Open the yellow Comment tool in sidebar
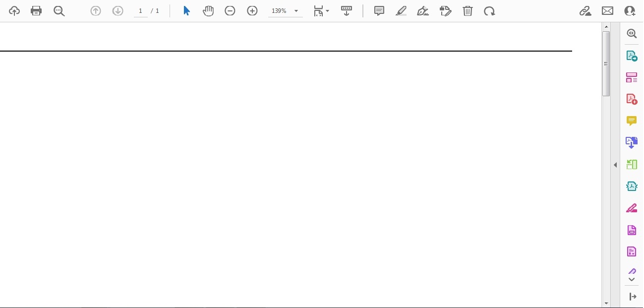Screen dimensions: 644x308 coord(632,121)
